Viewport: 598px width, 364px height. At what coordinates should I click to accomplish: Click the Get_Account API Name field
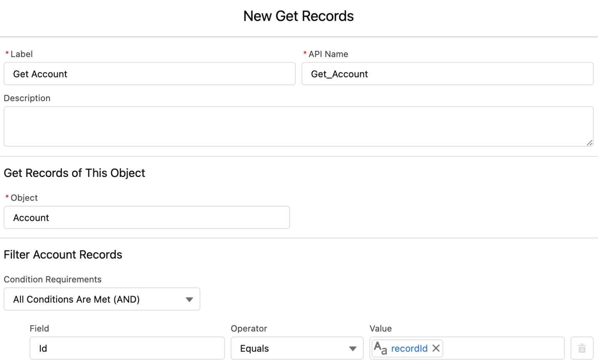coord(447,74)
